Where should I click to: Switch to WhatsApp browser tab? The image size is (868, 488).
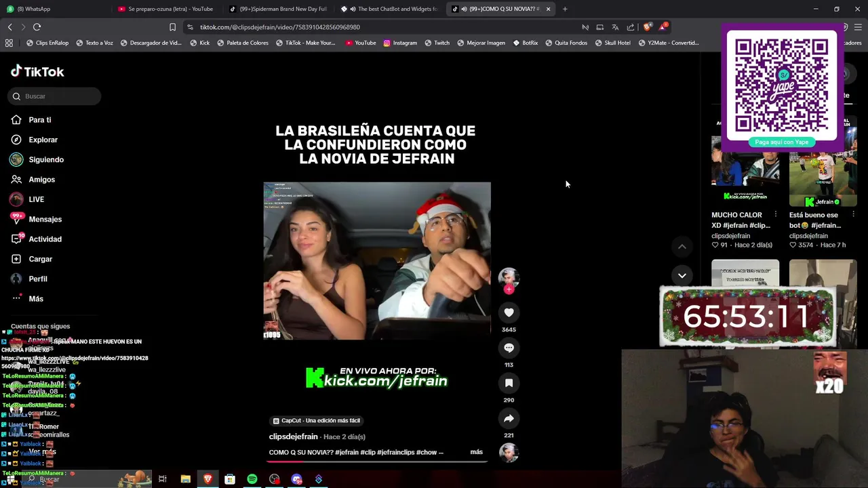[56, 9]
